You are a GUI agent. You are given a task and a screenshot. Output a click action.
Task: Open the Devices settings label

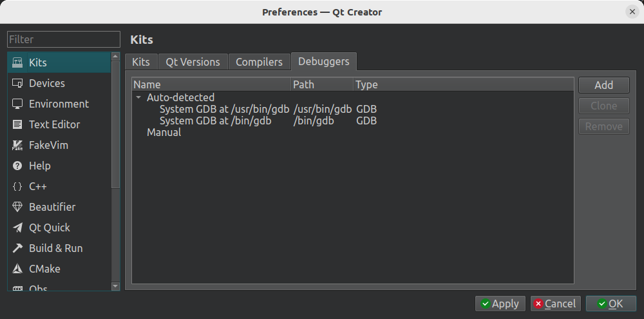tap(47, 83)
